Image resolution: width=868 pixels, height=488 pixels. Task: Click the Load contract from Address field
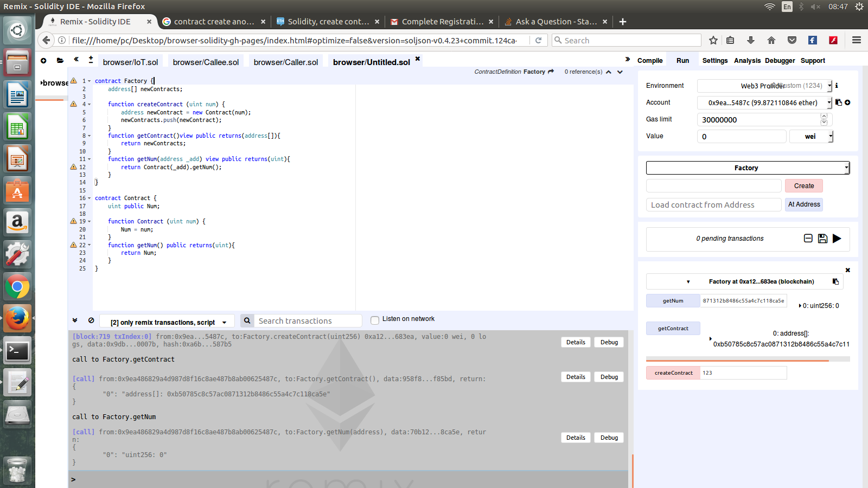click(713, 205)
